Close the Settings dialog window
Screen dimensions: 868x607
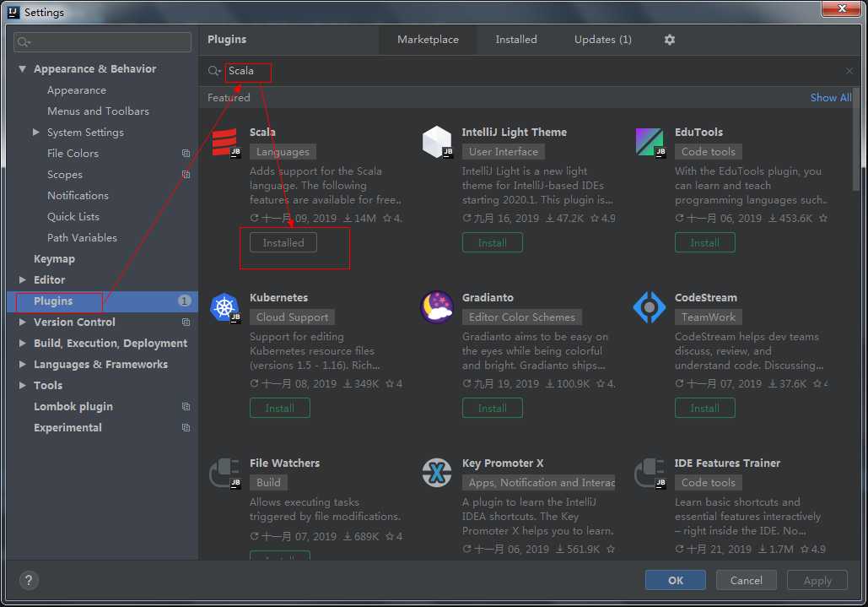tap(841, 8)
